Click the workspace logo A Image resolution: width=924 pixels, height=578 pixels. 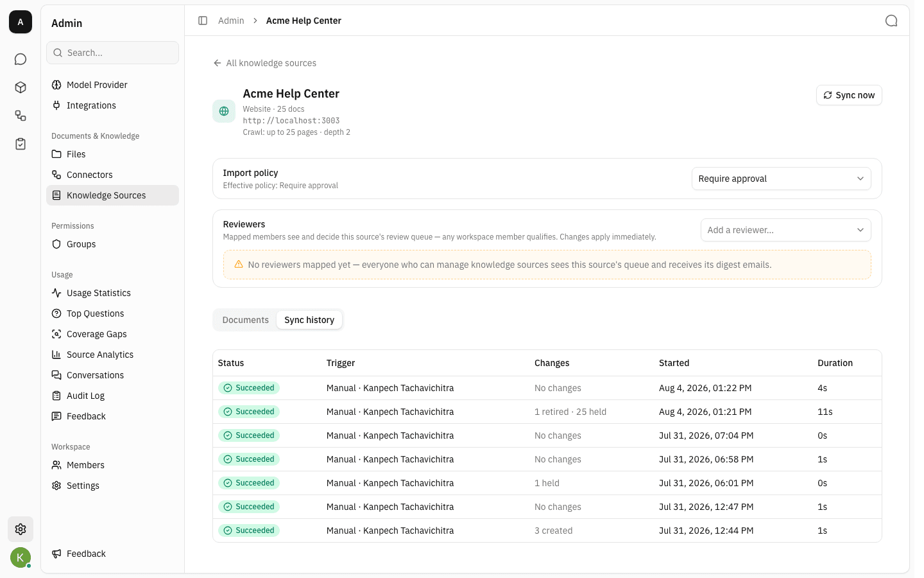pos(21,22)
